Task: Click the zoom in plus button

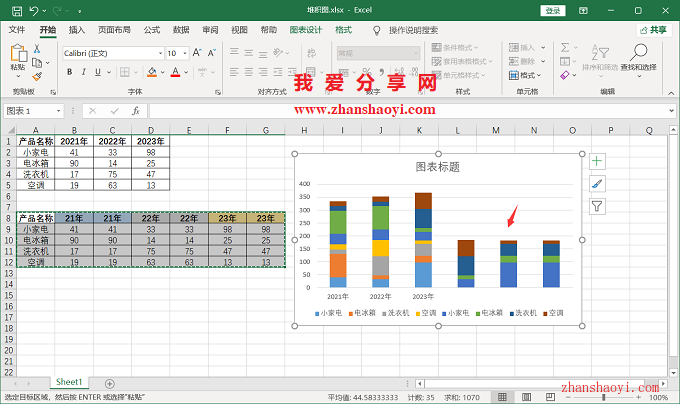Action: click(638, 397)
